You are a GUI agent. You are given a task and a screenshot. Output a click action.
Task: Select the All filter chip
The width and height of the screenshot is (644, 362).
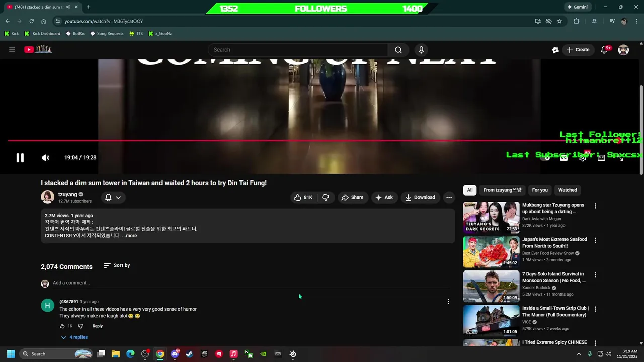coord(469,190)
